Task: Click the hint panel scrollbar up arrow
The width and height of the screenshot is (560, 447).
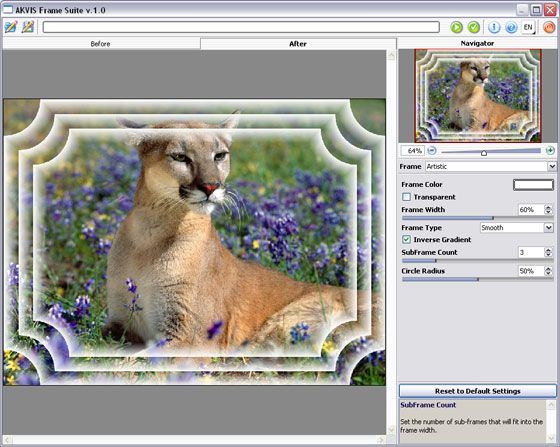Action: (551, 405)
